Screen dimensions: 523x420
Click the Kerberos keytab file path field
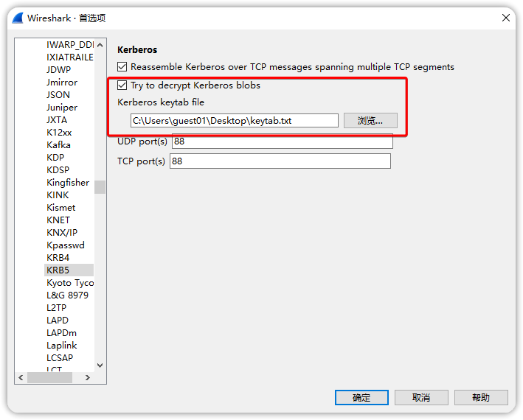click(x=234, y=121)
